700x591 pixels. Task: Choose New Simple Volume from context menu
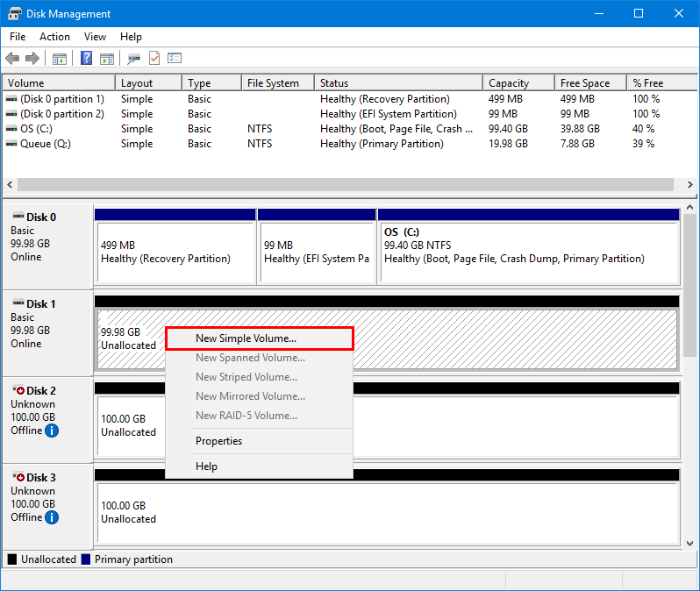click(246, 338)
